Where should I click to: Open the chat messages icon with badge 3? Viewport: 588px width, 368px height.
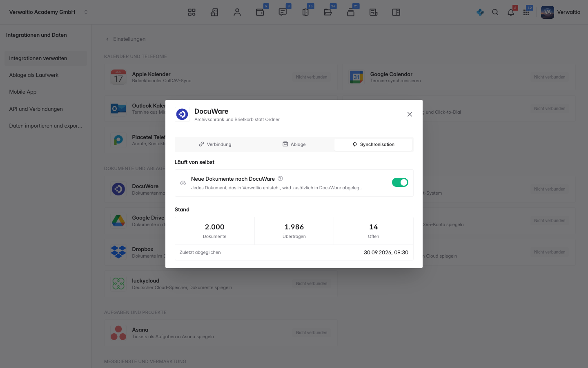pyautogui.click(x=283, y=12)
